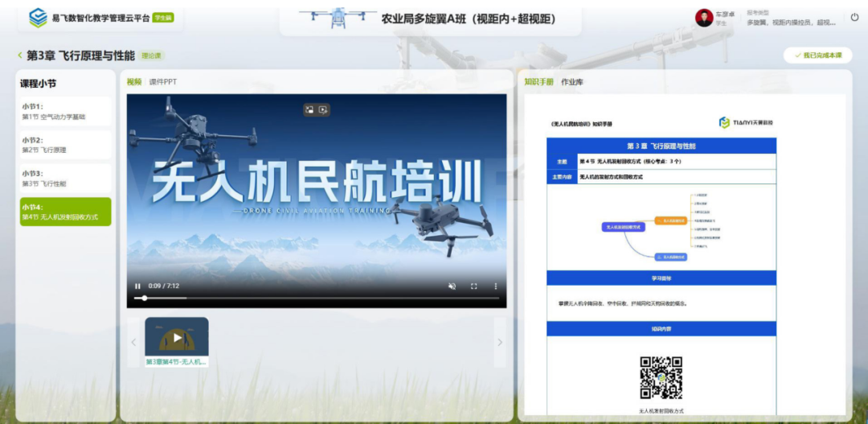
Task: Click the 第3章 飞行原理与性能 chapter title
Action: pyautogui.click(x=81, y=56)
